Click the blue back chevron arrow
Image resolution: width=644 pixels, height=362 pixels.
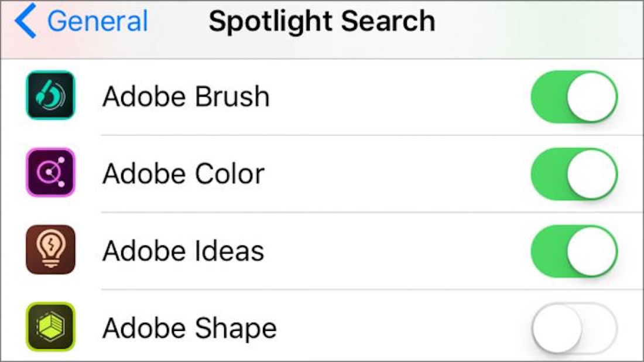coord(26,21)
